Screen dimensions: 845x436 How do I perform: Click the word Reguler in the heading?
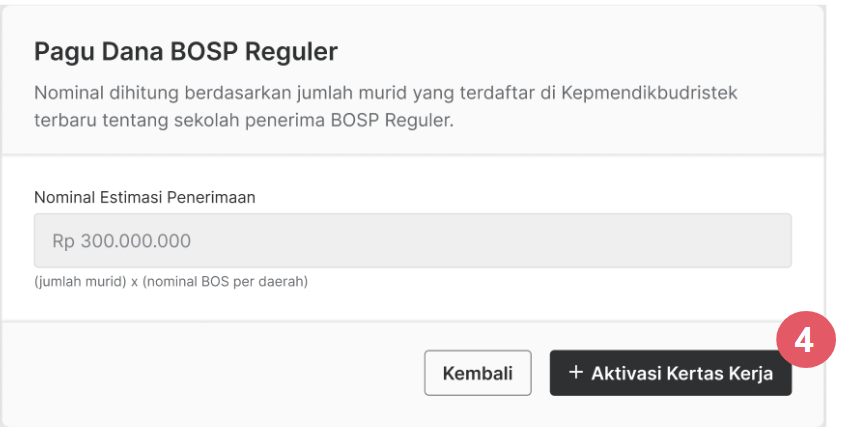coord(292,52)
